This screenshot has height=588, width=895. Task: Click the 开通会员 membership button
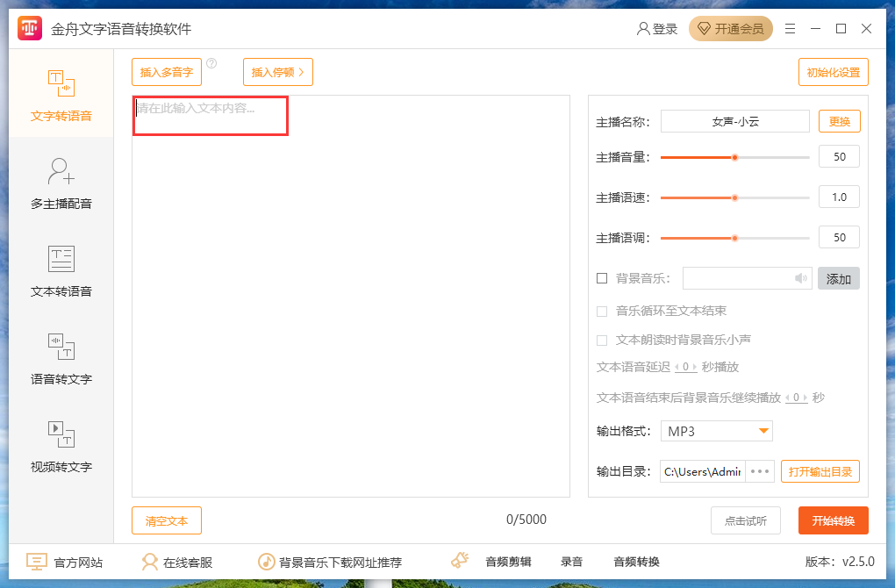pyautogui.click(x=731, y=29)
